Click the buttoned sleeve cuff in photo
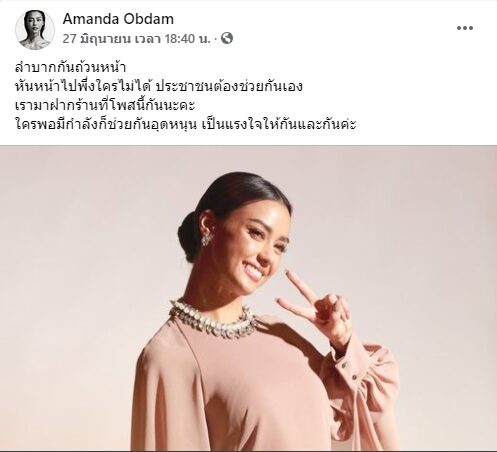Viewport: 497px width, 452px height. (x=348, y=368)
